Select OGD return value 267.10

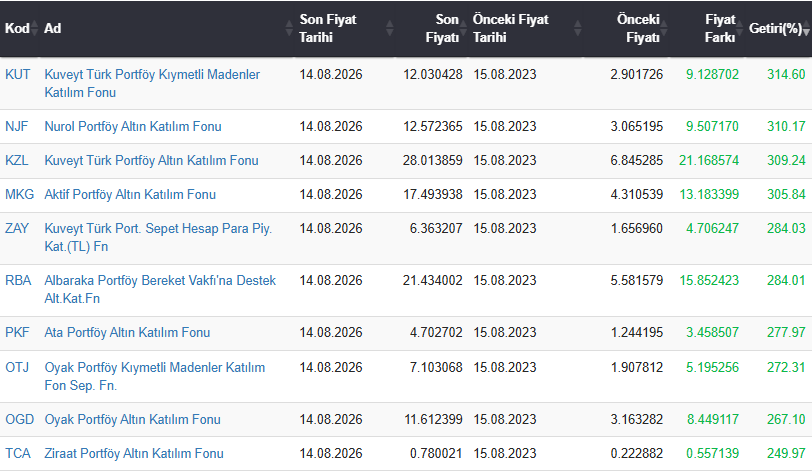coord(786,419)
